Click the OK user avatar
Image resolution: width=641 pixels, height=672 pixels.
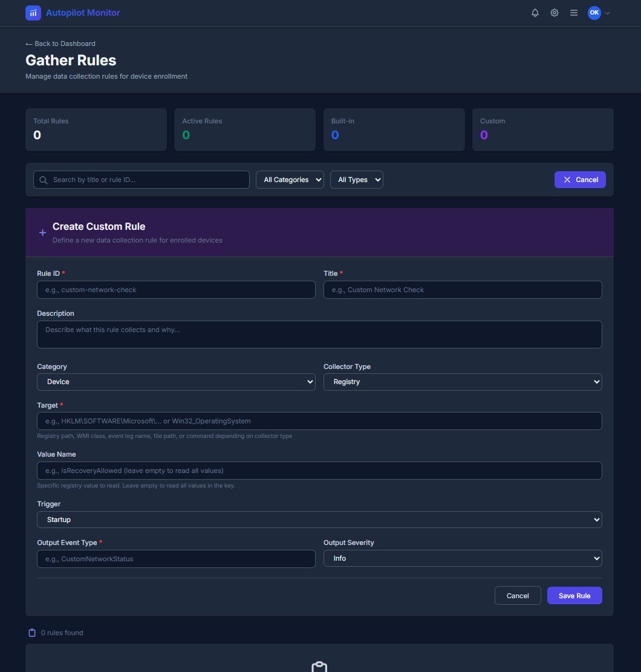tap(594, 13)
